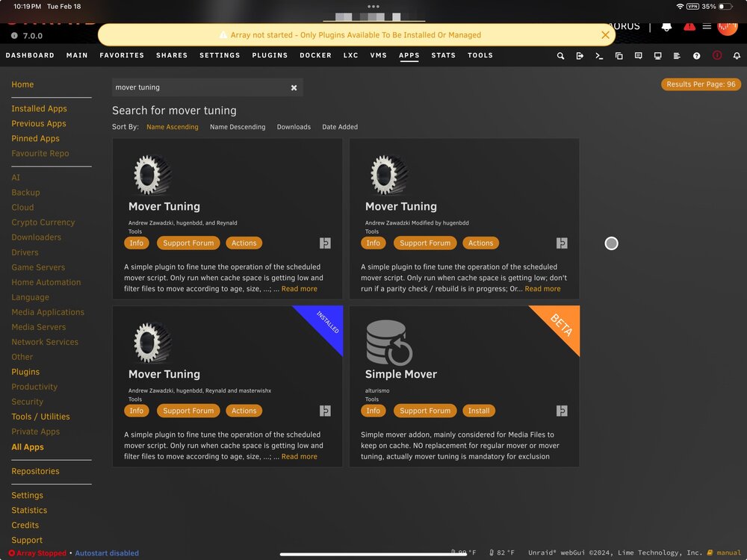This screenshot has width=747, height=560.
Task: Open Installed Apps in the sidebar
Action: (39, 109)
